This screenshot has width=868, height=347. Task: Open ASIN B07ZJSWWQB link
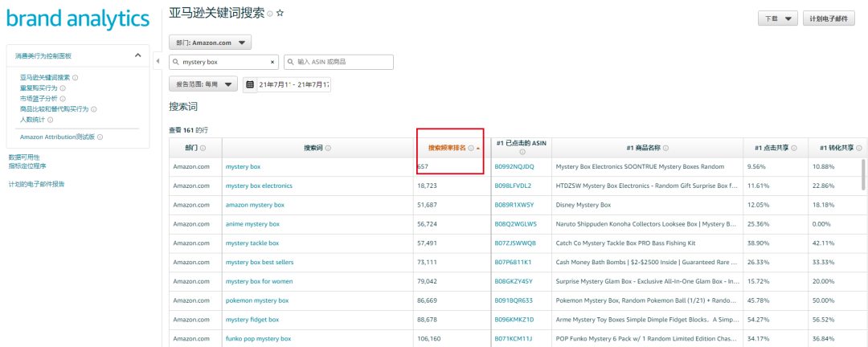[515, 243]
